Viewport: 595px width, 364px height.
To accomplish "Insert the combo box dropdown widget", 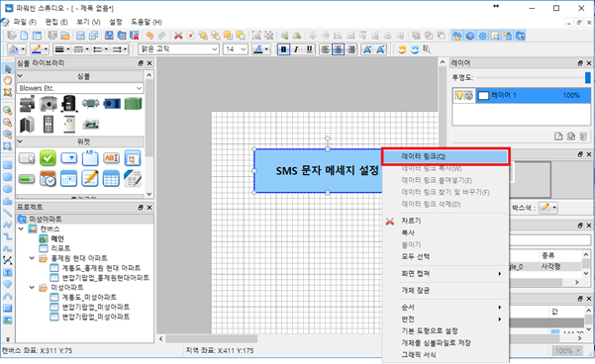I will [69, 158].
